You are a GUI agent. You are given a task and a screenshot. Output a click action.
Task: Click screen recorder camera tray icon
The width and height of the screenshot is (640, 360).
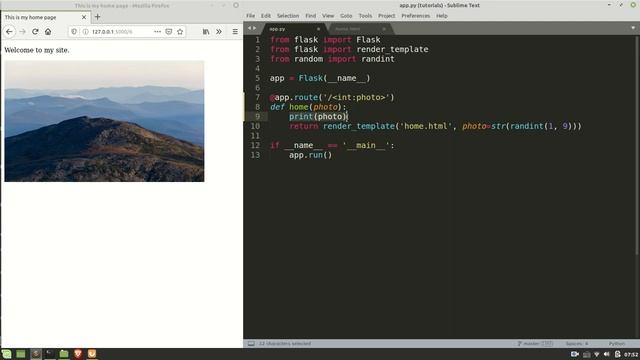[575, 354]
